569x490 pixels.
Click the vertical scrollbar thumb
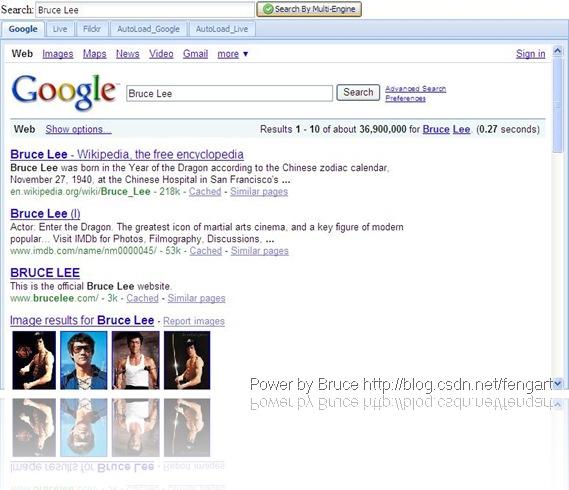point(557,105)
